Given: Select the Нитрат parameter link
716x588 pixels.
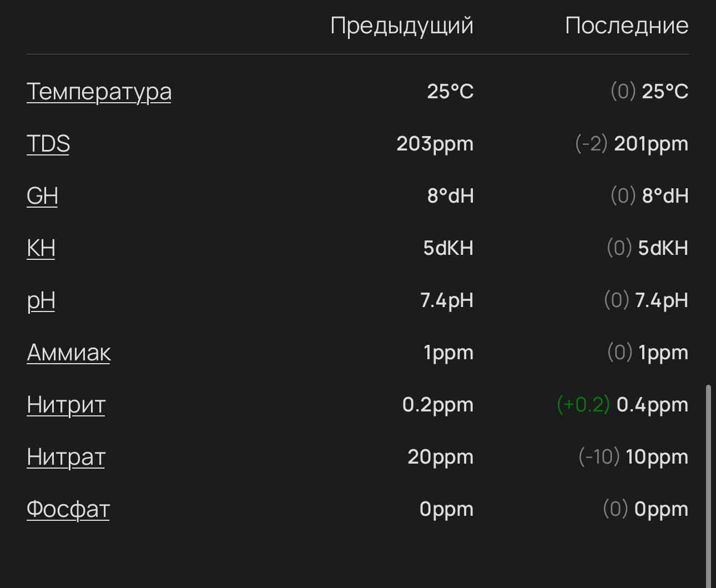Looking at the screenshot, I should tap(66, 457).
